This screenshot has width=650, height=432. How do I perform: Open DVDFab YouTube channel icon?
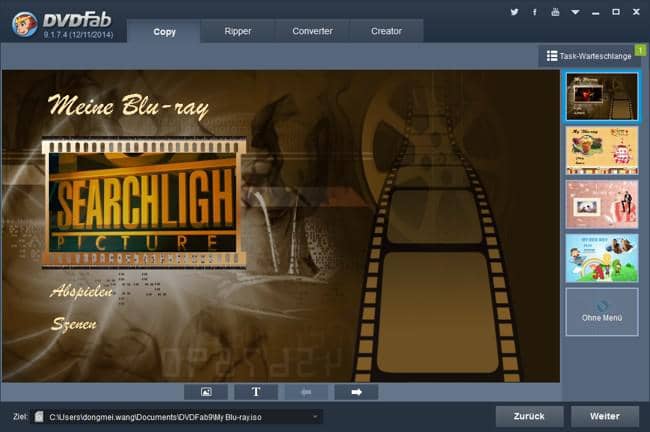click(555, 12)
